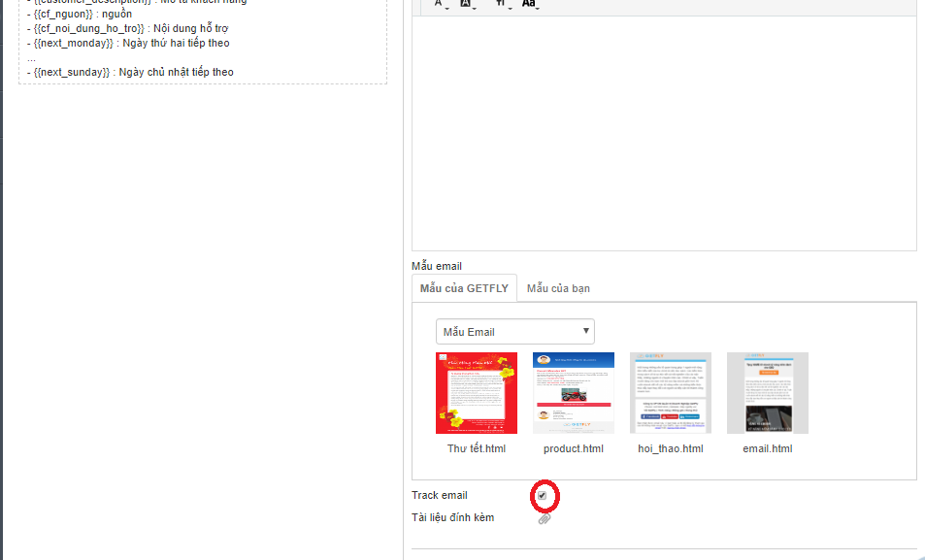
Task: Switch to the Mẫu của GETFLY tab
Action: (x=464, y=288)
